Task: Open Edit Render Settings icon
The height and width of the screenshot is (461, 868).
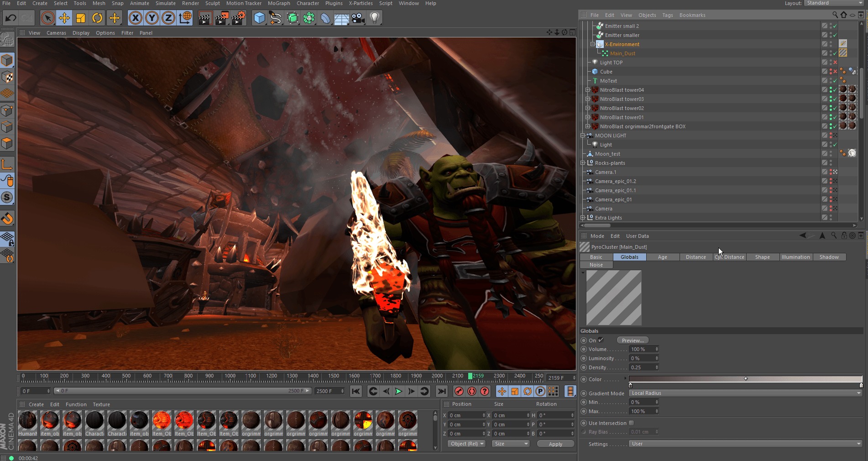Action: pyautogui.click(x=238, y=18)
